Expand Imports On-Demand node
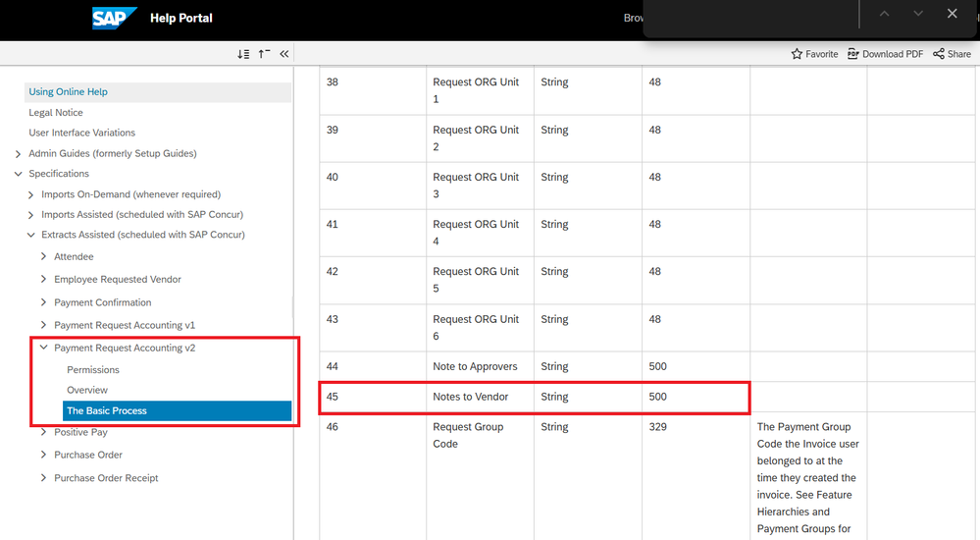The height and width of the screenshot is (540, 980). click(30, 195)
